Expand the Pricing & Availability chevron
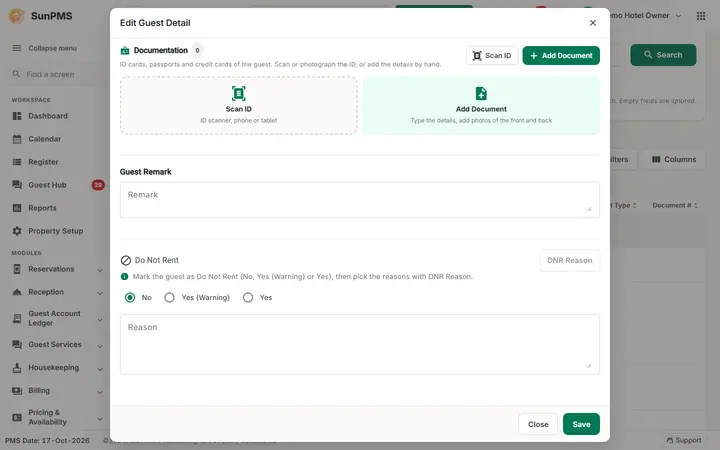The height and width of the screenshot is (450, 720). tap(100, 418)
